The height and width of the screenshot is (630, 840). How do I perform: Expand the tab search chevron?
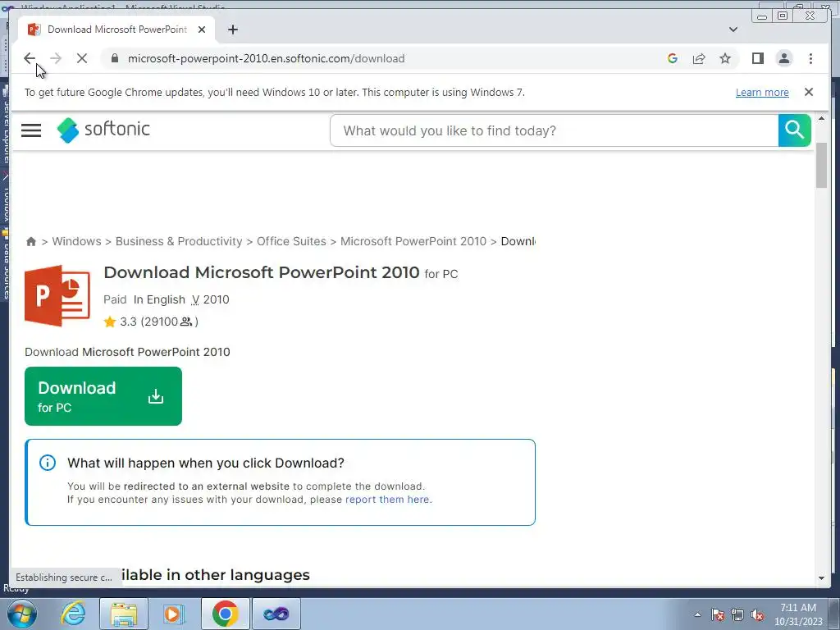[733, 30]
